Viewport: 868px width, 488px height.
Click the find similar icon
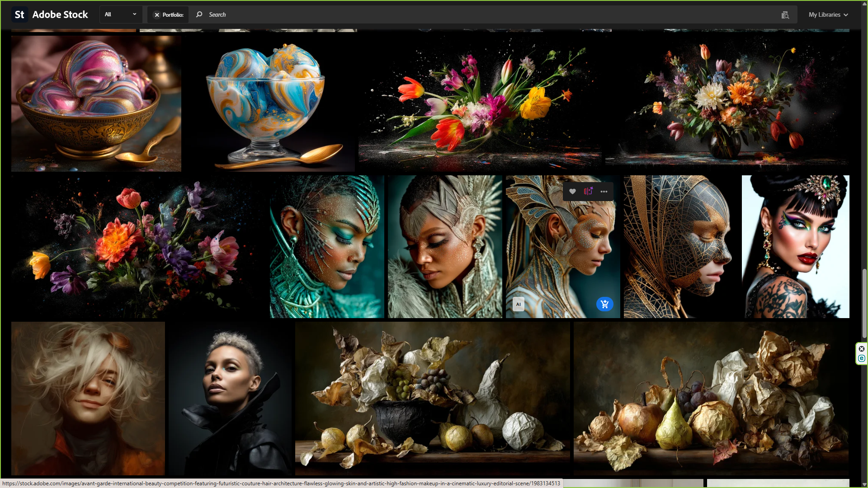click(x=588, y=192)
